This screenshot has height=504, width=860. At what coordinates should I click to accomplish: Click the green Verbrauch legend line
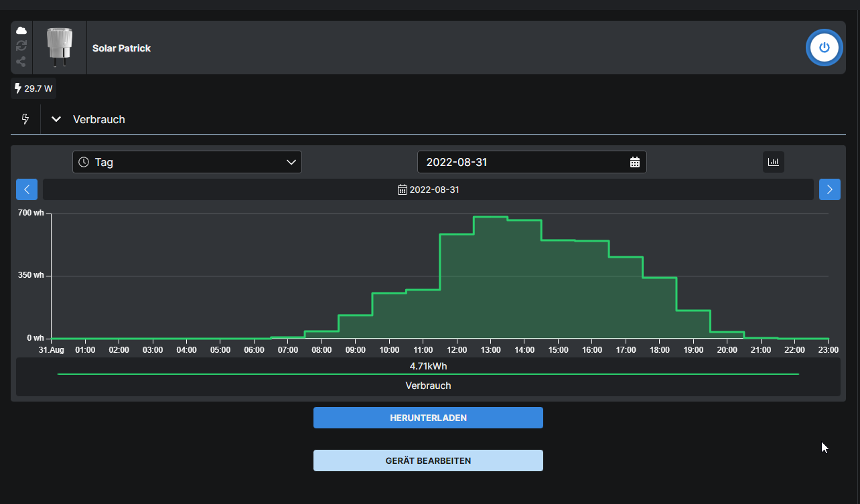[x=428, y=374]
